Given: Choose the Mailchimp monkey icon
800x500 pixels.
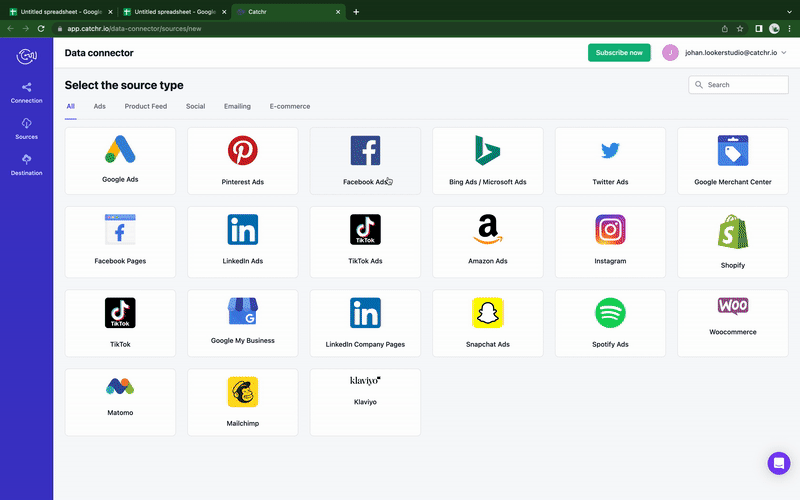Looking at the screenshot, I should click(243, 392).
